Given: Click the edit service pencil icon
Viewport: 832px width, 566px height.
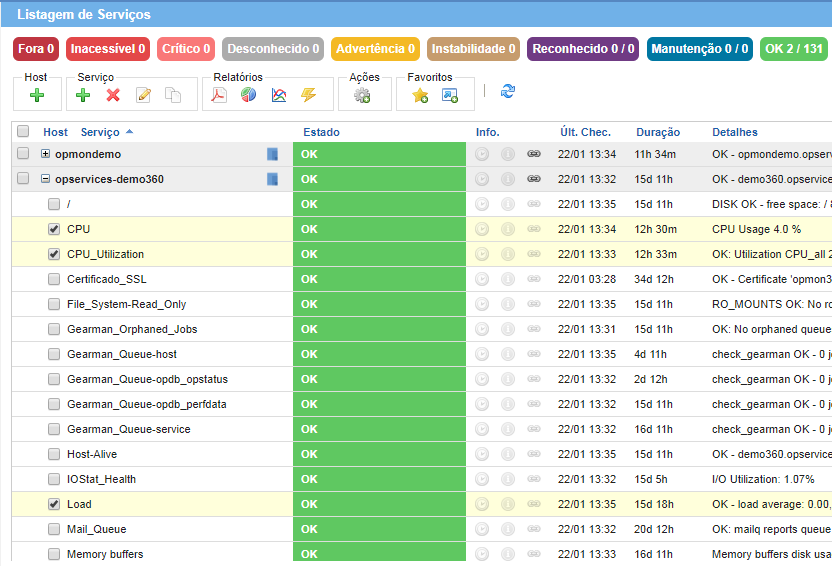Looking at the screenshot, I should (x=143, y=95).
